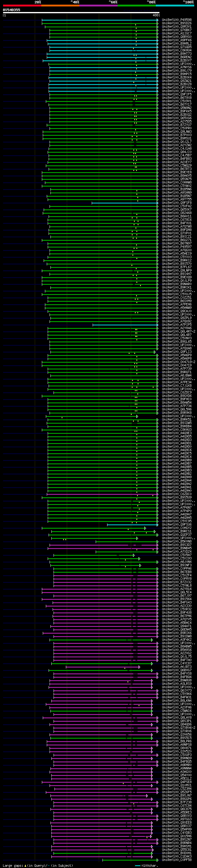Click the AV540355 query sequence label
This screenshot has width=197, height=868.
[x=11, y=10]
